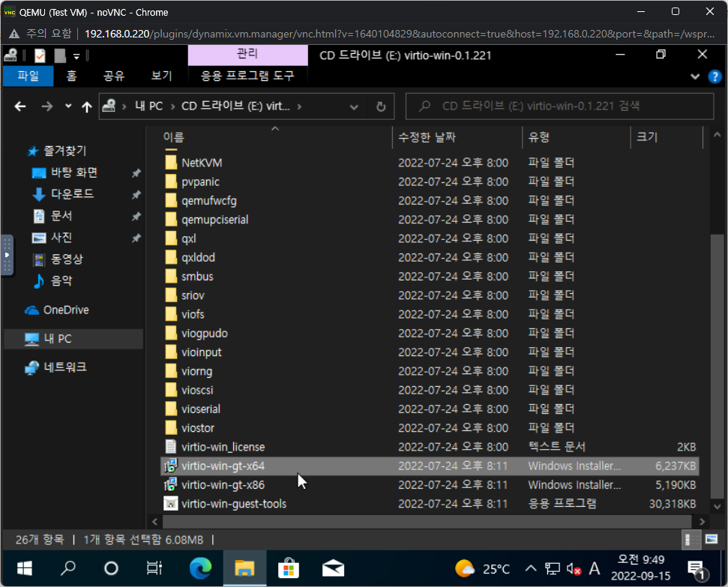
Task: Open Cortana from the taskbar
Action: (111, 568)
